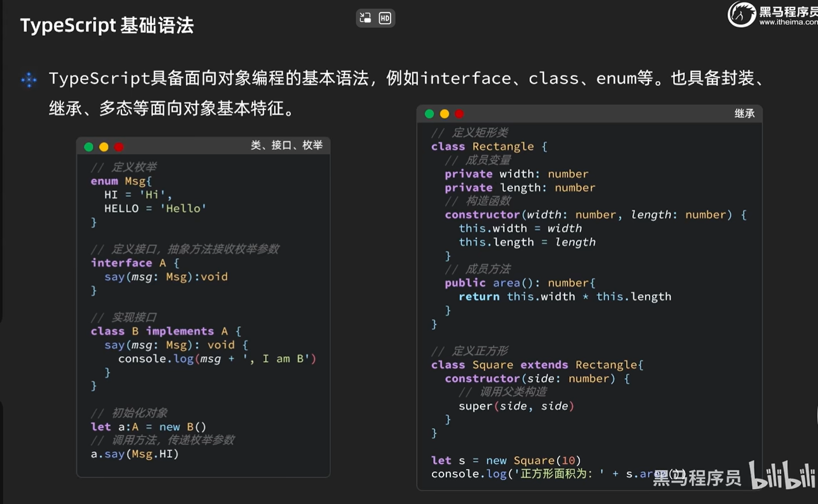Click yellow dot on the 继承 window
818x504 pixels.
(x=445, y=114)
